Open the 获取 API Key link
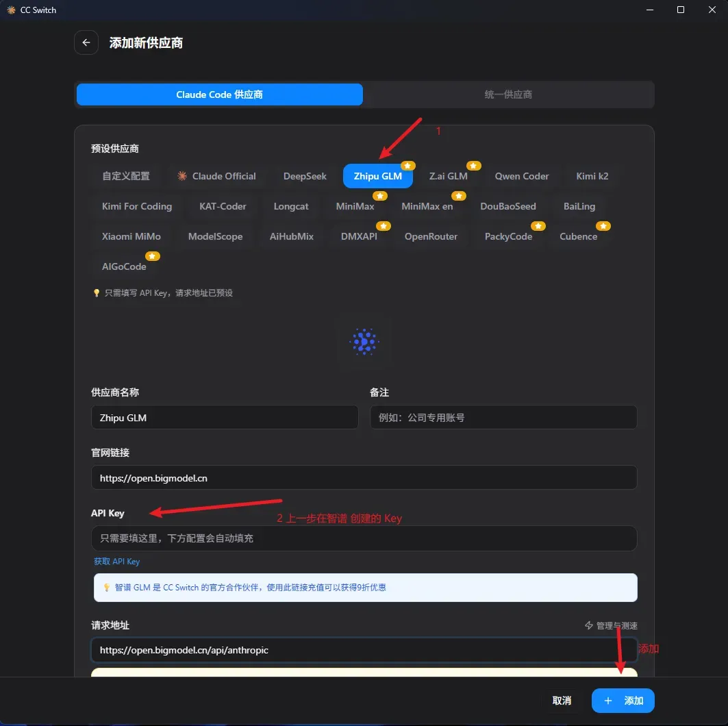Screen dimensions: 728x726 116,562
